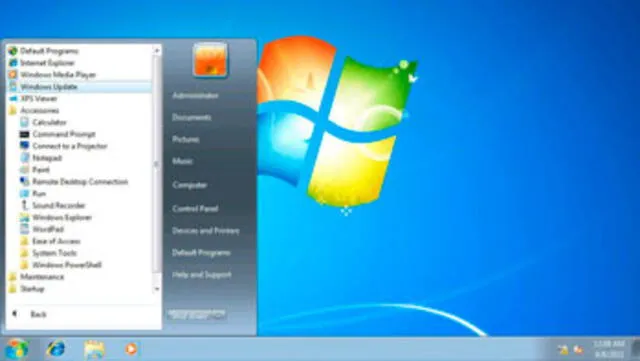
Task: Open Windows Media Player icon in list
Action: click(x=13, y=75)
